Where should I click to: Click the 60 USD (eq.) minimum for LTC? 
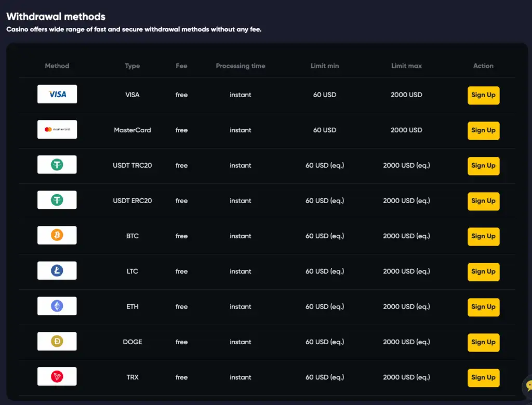tap(325, 271)
